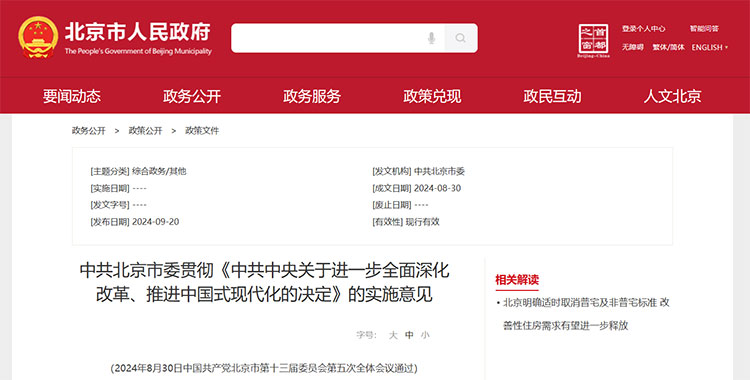This screenshot has width=750, height=380.
Task: Open the 首都之窗 seal logo
Action: tap(593, 40)
